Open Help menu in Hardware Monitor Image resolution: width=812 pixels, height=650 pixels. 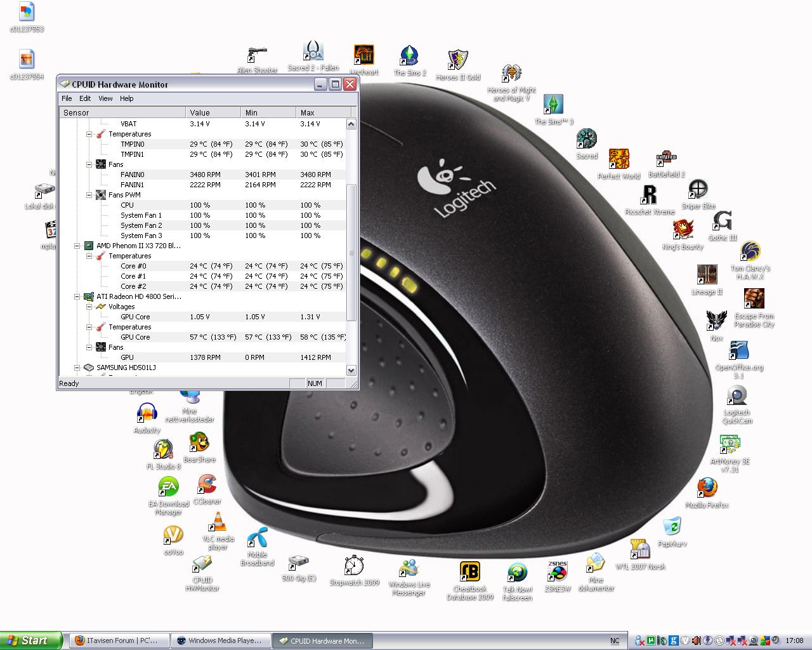(x=127, y=98)
